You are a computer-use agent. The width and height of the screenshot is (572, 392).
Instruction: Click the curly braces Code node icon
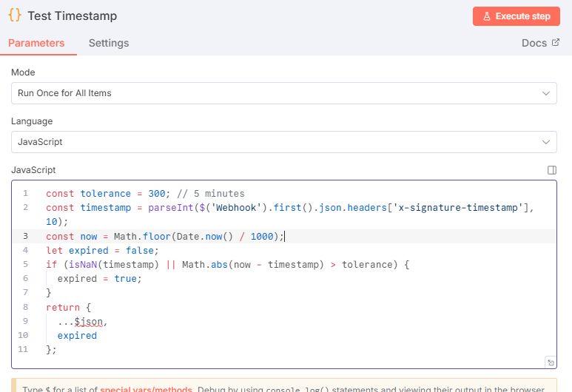(15, 16)
